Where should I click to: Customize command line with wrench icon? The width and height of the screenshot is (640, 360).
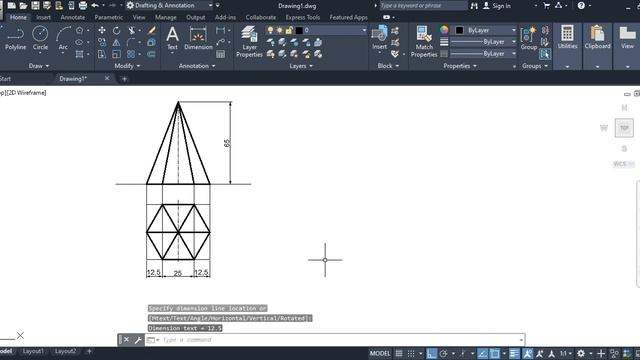pyautogui.click(x=138, y=340)
